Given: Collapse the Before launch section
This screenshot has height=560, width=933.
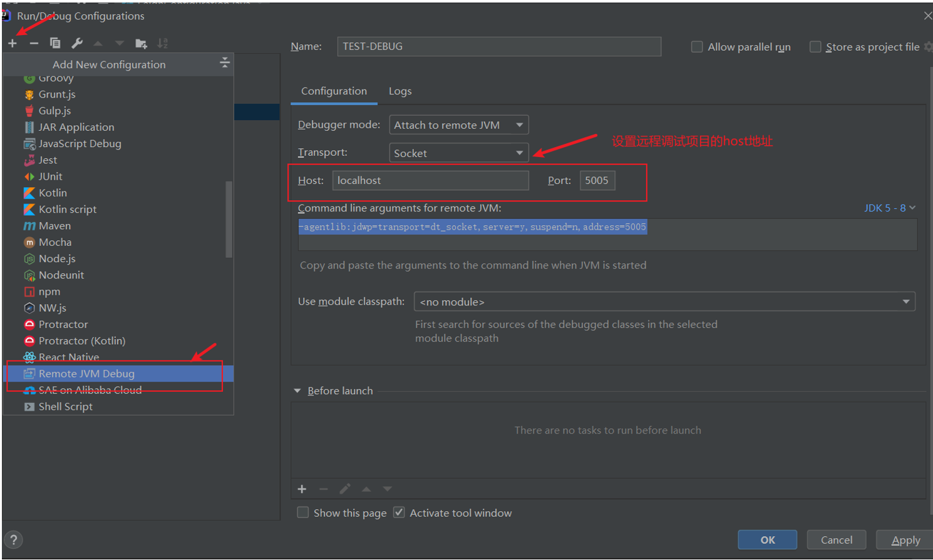Looking at the screenshot, I should [x=297, y=391].
